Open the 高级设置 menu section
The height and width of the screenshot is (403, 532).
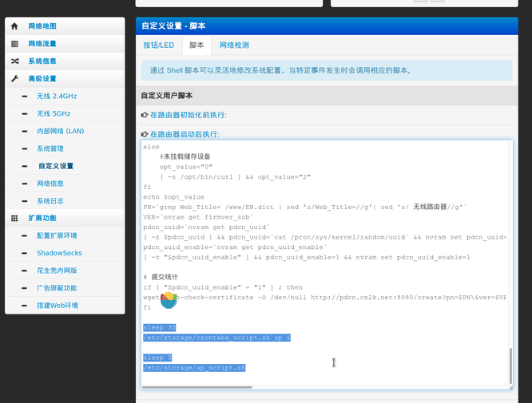click(x=42, y=79)
